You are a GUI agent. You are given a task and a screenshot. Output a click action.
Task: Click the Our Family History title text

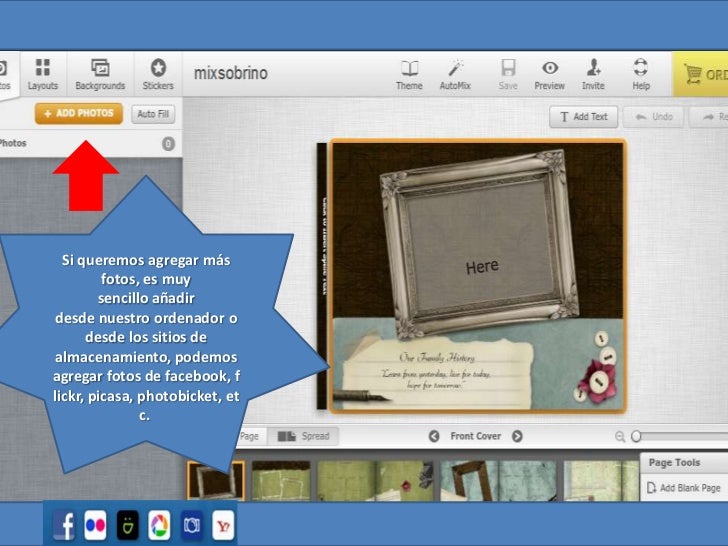click(x=437, y=358)
